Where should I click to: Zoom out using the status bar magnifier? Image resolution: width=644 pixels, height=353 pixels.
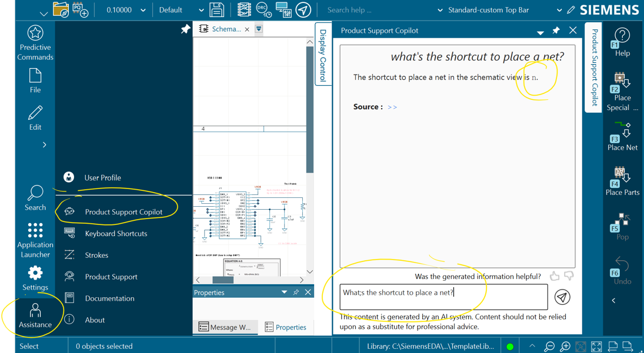point(549,346)
